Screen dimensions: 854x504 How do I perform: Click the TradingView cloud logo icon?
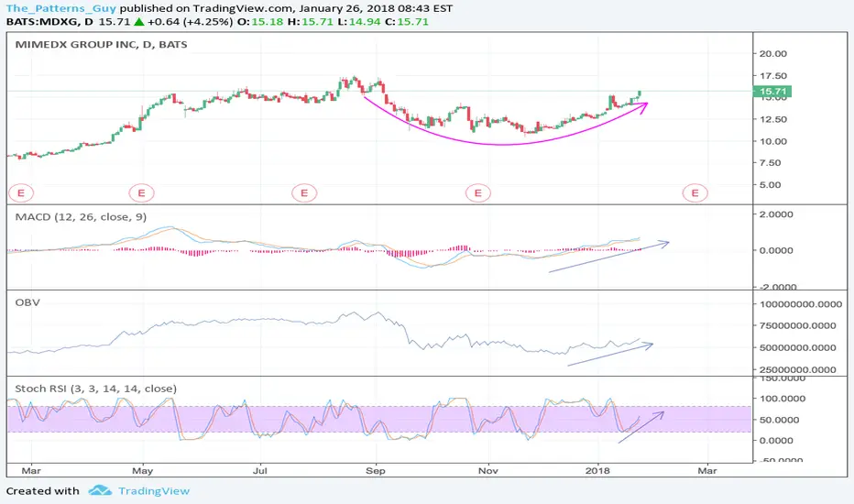(x=100, y=490)
